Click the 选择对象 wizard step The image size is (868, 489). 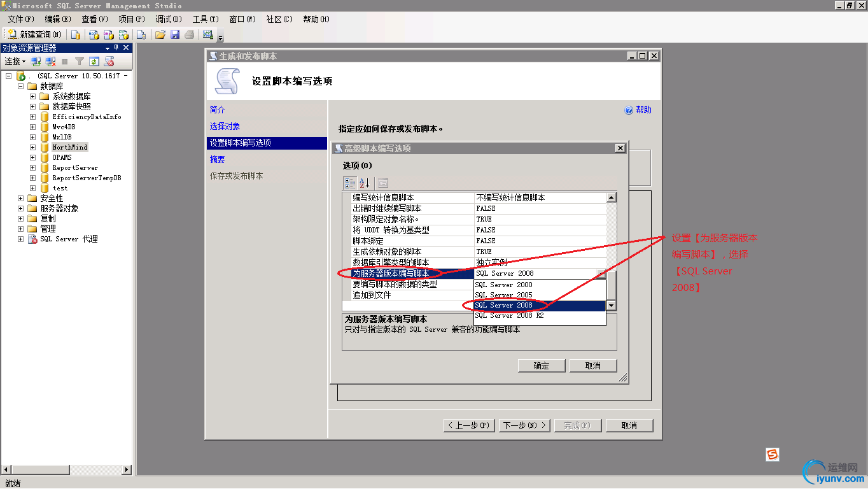(225, 126)
